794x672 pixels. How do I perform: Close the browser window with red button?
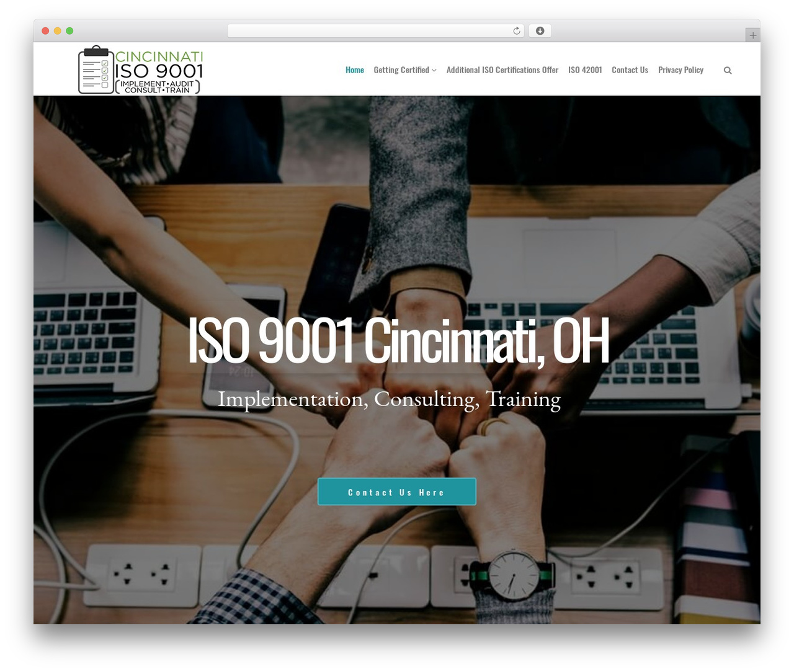[x=45, y=31]
